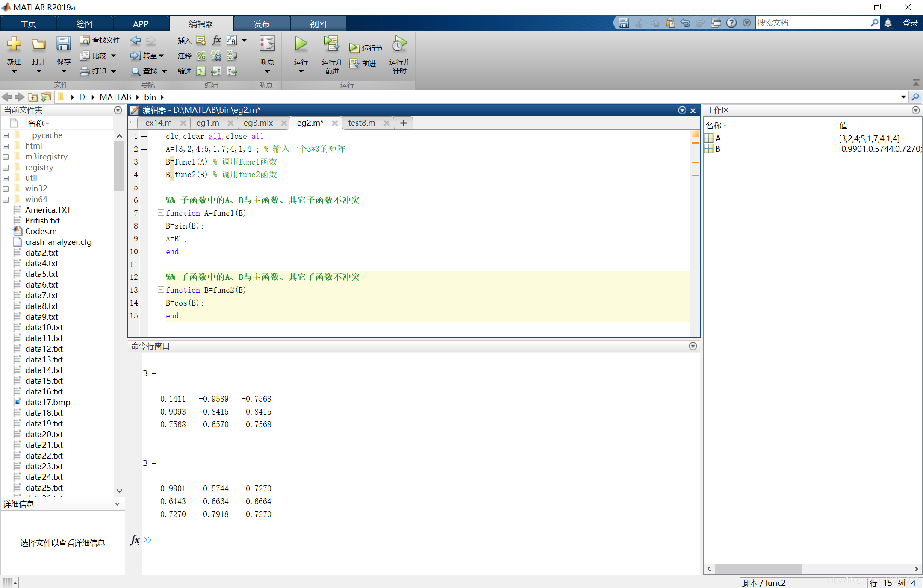Open the Print (打印) dropdown arrow

[x=114, y=71]
